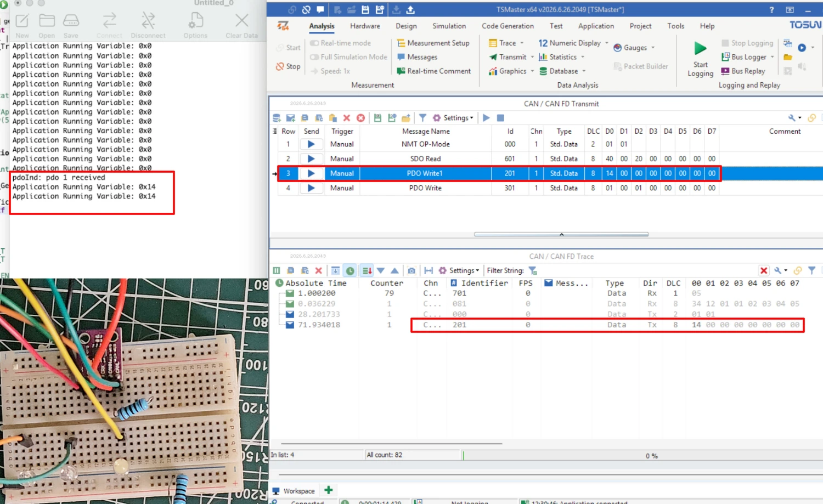The height and width of the screenshot is (504, 823).
Task: Click the filter funnel in Transmit toolbar
Action: 422,118
